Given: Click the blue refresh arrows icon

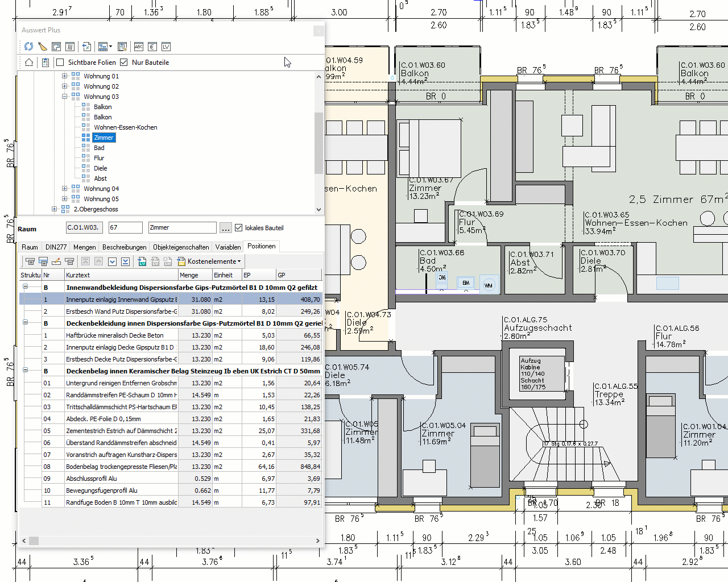Looking at the screenshot, I should point(29,47).
